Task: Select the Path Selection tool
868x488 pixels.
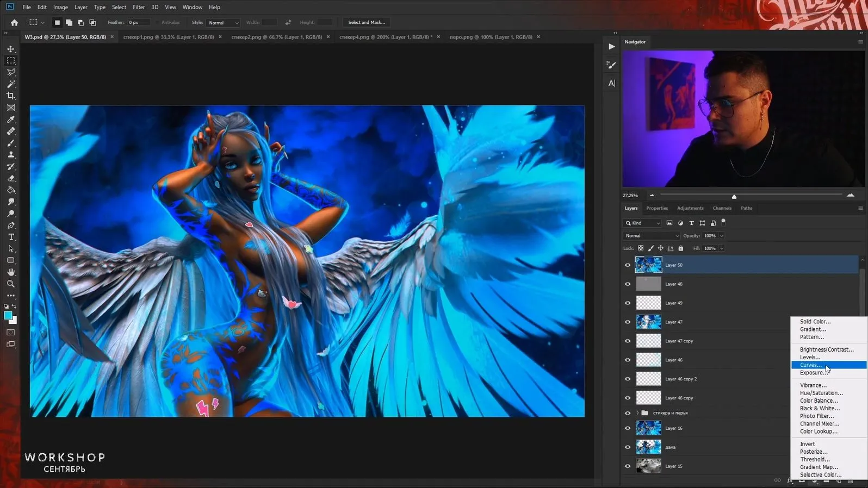Action: click(x=11, y=249)
